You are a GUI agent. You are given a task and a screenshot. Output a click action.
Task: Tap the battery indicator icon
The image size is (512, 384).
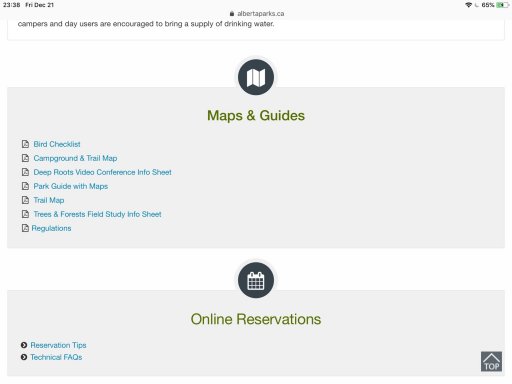pyautogui.click(x=503, y=5)
